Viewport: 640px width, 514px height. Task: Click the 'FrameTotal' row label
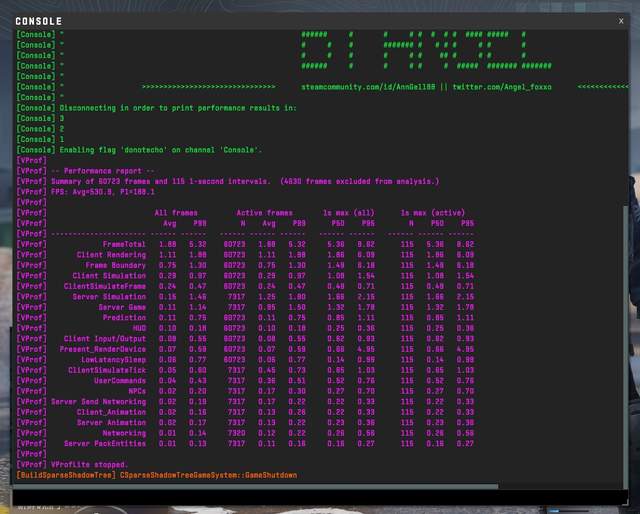pyautogui.click(x=124, y=244)
